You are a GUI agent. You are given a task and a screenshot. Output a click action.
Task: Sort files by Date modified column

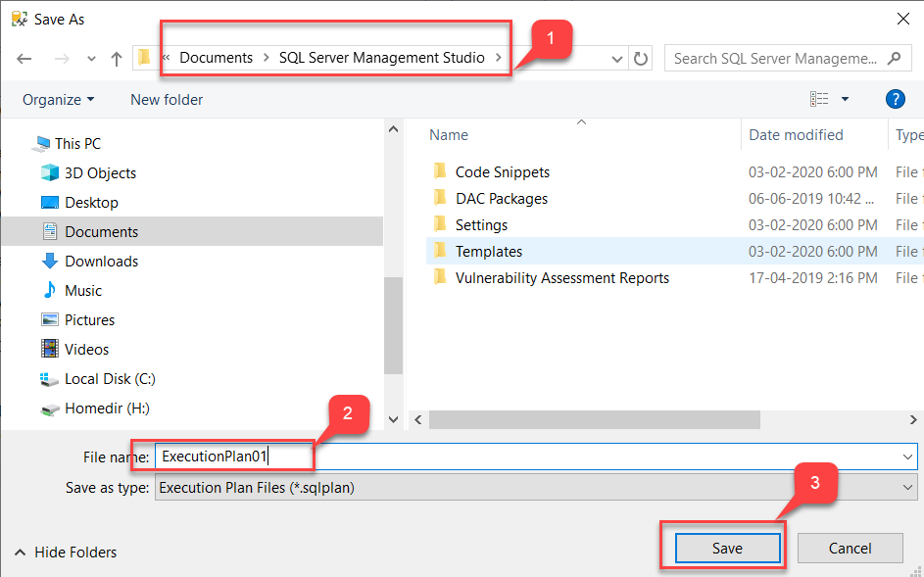pos(796,135)
